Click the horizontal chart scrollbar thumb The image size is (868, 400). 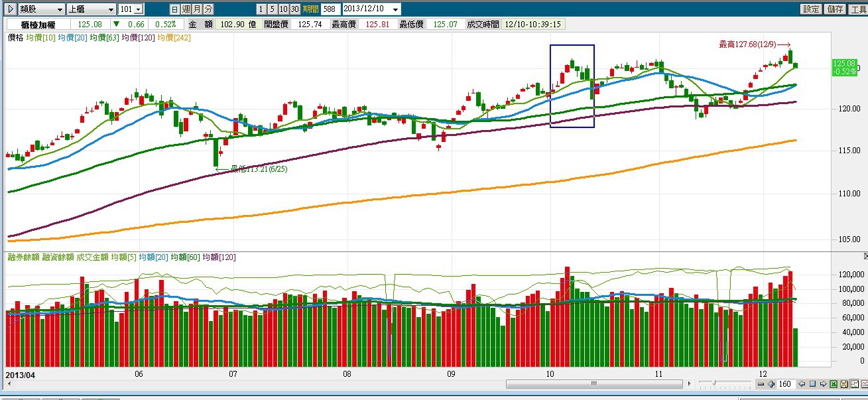pos(594,384)
